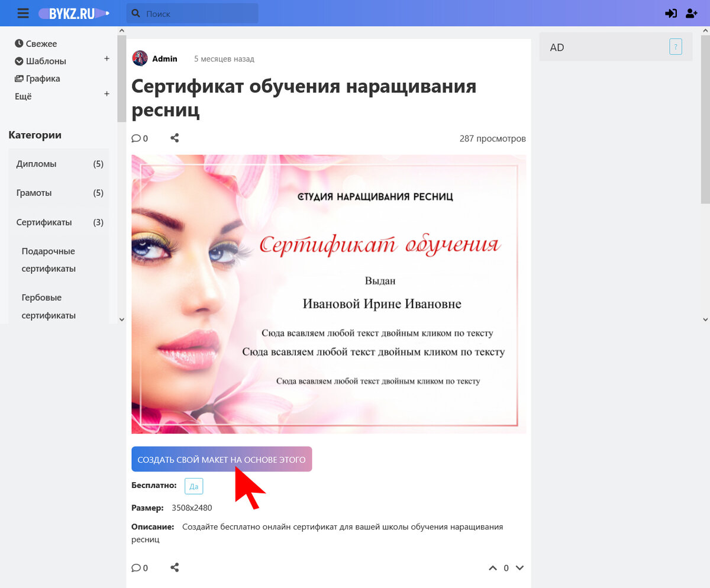The height and width of the screenshot is (588, 710).
Task: Upvote the template with the up arrow
Action: point(493,567)
